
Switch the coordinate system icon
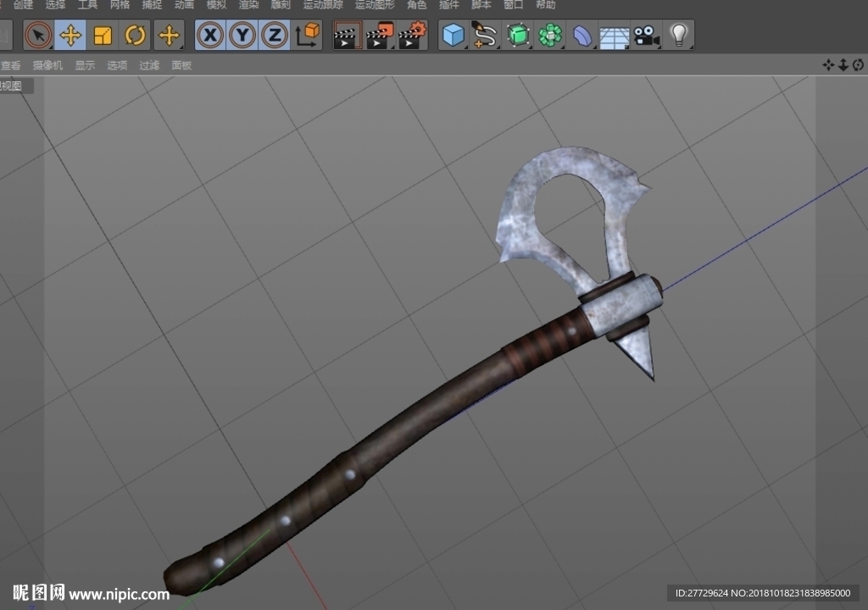(x=307, y=36)
